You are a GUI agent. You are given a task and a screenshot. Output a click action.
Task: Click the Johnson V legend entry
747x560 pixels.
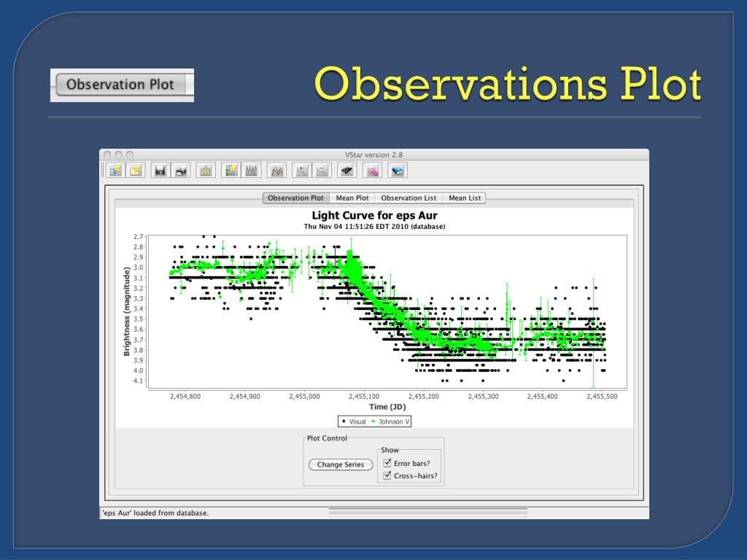pos(390,421)
